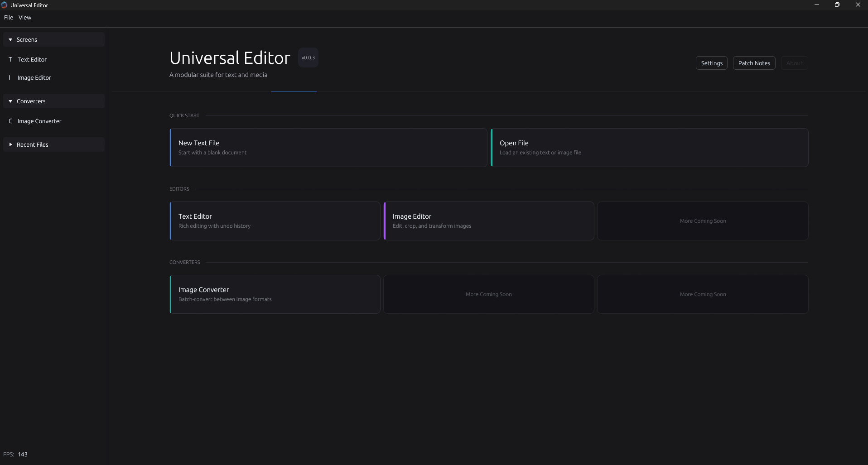
Task: Click the v0.0.3 version badge
Action: [308, 58]
